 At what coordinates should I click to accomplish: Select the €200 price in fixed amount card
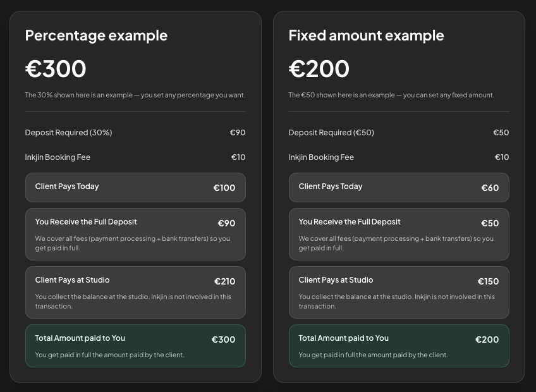tap(319, 68)
